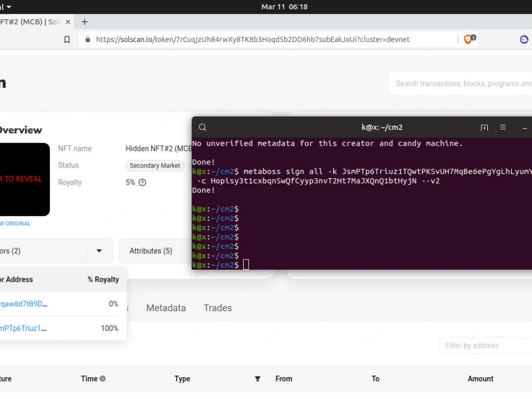Open the terminal hamburger menu

point(503,127)
